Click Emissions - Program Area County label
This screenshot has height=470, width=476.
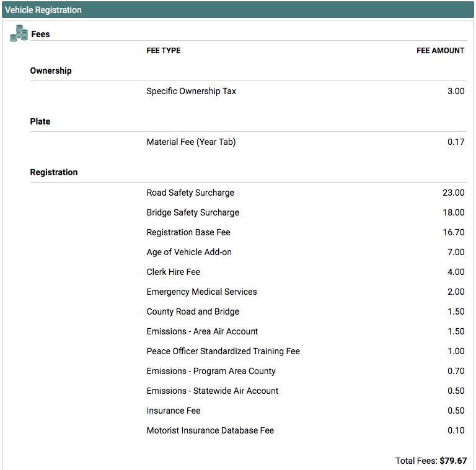tap(211, 371)
